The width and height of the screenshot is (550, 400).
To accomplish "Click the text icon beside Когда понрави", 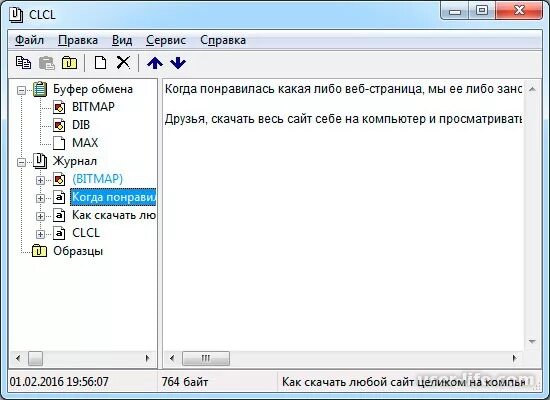I will 59,197.
